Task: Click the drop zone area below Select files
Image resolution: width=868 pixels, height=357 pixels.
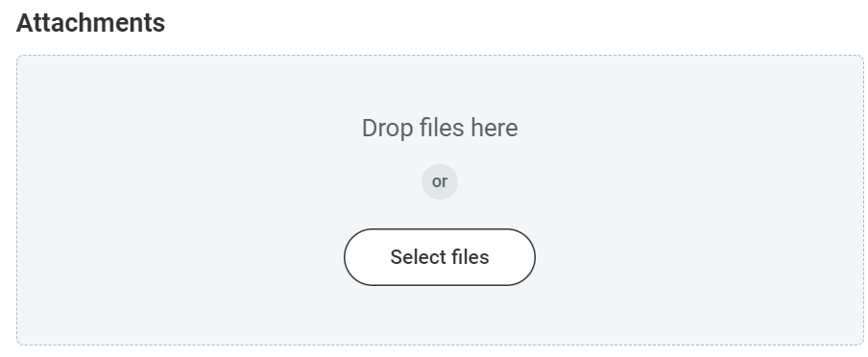Action: coord(440,316)
